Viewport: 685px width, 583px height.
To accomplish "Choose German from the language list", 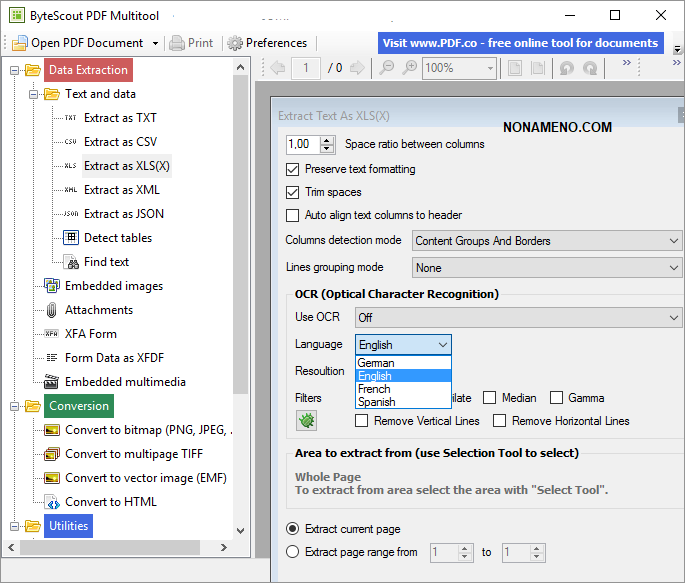I will point(376,363).
